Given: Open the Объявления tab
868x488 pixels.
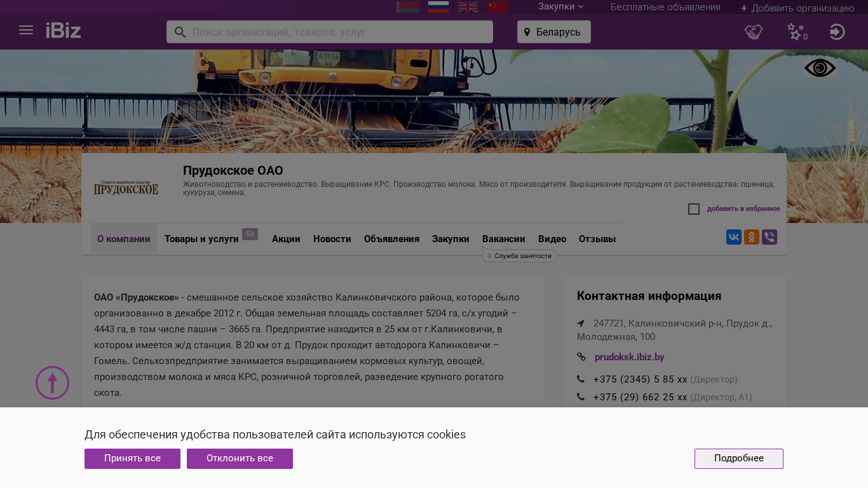Looking at the screenshot, I should point(391,239).
